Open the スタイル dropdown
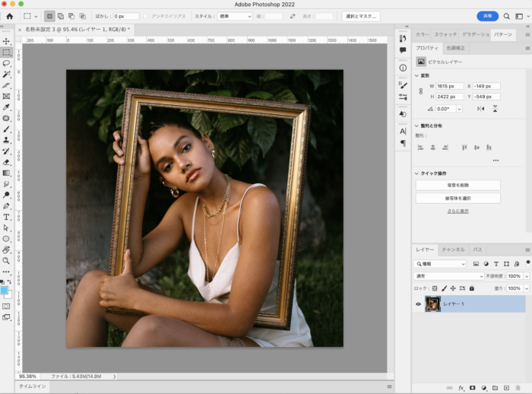The image size is (532, 394). coord(235,16)
